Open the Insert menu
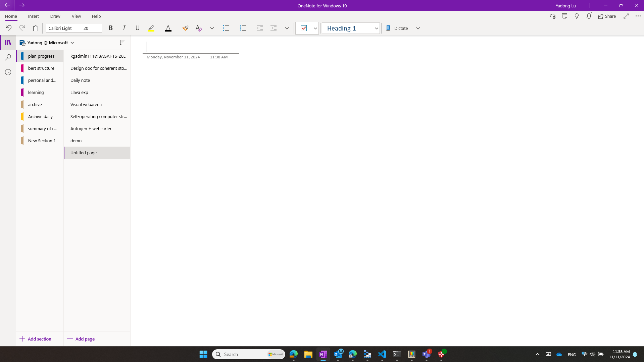This screenshot has height=362, width=644. [x=33, y=16]
